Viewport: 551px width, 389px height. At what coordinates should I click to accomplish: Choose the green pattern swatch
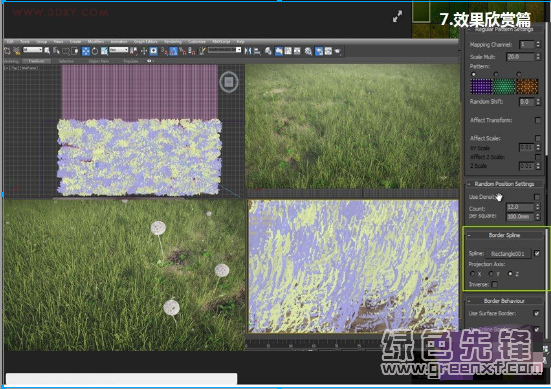pyautogui.click(x=504, y=86)
